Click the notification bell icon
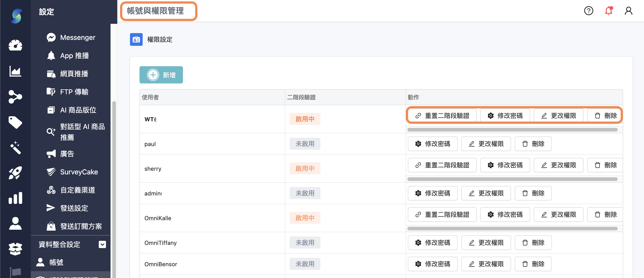The width and height of the screenshot is (644, 278). click(x=608, y=11)
